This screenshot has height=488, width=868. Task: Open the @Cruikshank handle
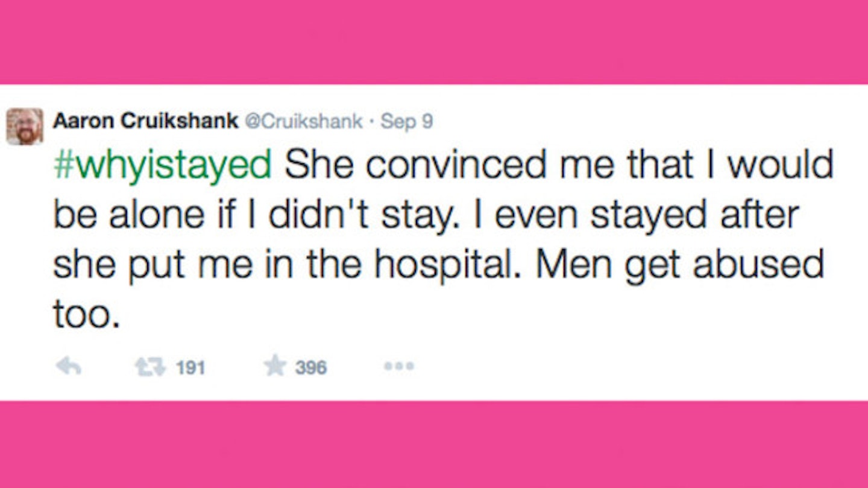(x=303, y=121)
